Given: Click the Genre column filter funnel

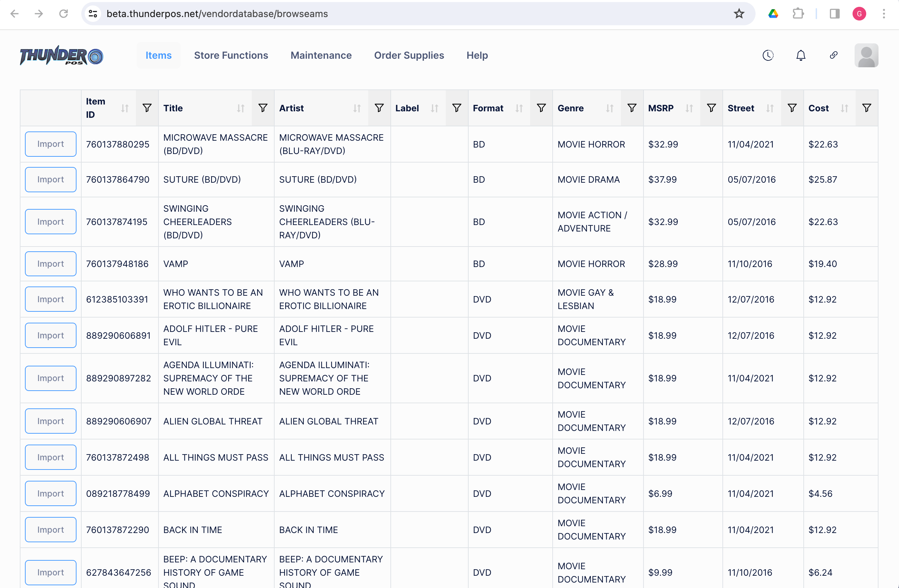Looking at the screenshot, I should click(x=632, y=108).
